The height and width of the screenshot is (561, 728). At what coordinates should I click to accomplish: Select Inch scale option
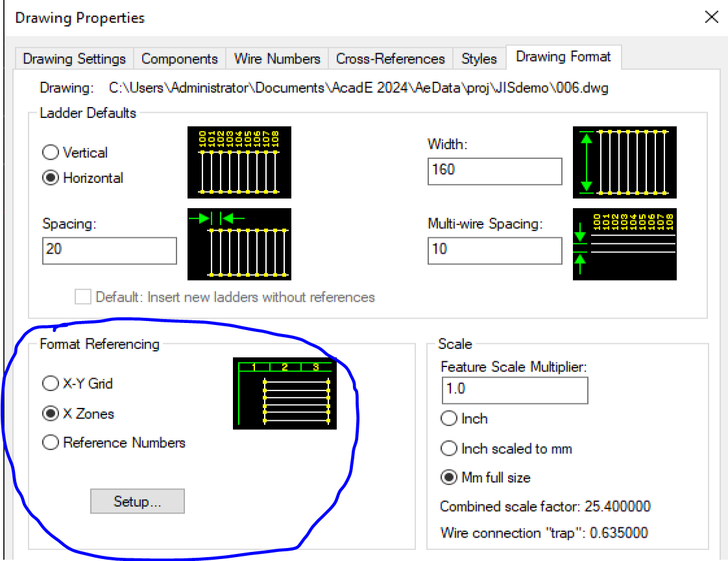[x=448, y=418]
